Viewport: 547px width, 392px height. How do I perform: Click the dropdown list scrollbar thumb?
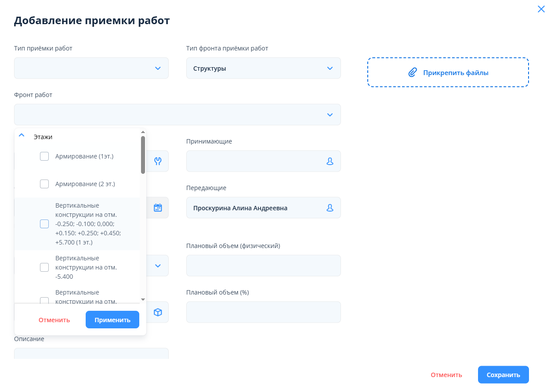coord(143,155)
